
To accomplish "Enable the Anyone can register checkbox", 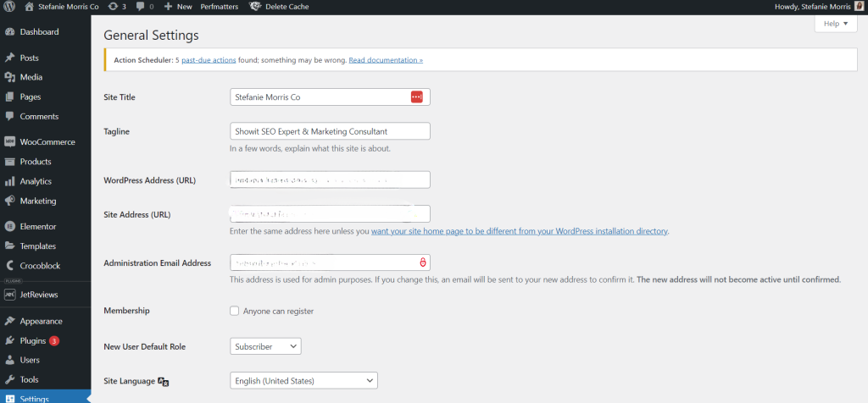I will [x=234, y=311].
